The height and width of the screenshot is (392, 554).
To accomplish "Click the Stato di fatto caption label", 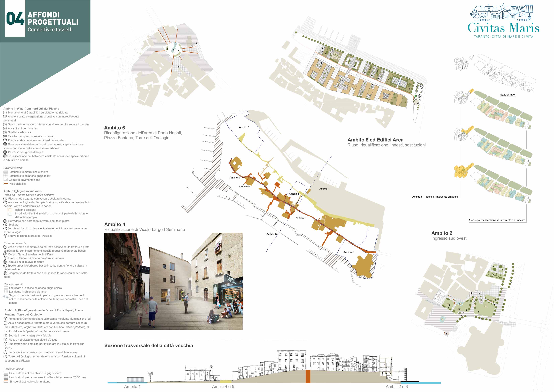I will [507, 95].
